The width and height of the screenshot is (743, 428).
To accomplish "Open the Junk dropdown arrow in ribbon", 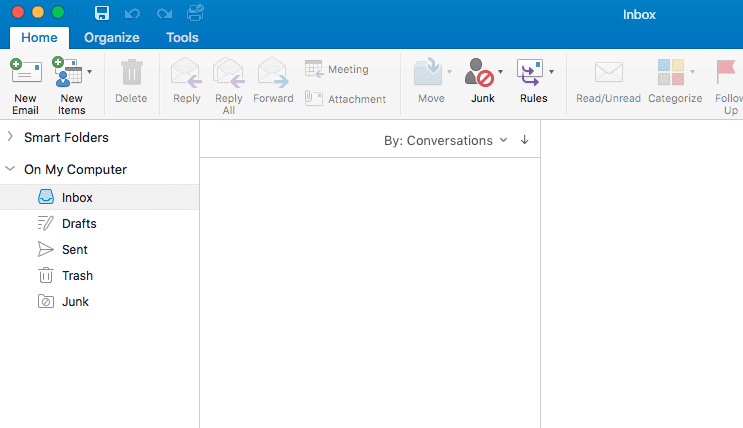I will point(500,72).
